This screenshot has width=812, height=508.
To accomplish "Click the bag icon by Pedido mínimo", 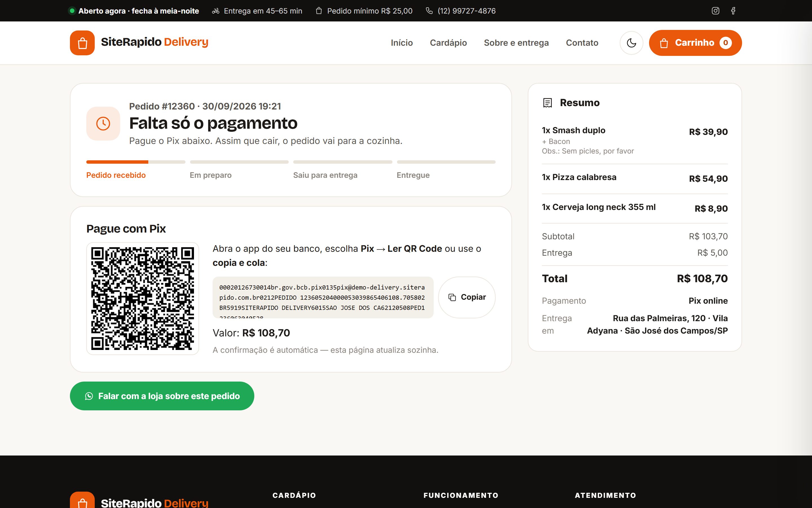I will point(319,11).
